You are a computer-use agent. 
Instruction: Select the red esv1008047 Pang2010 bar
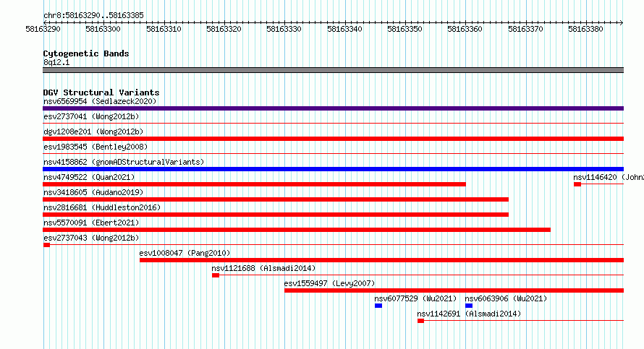(381, 260)
